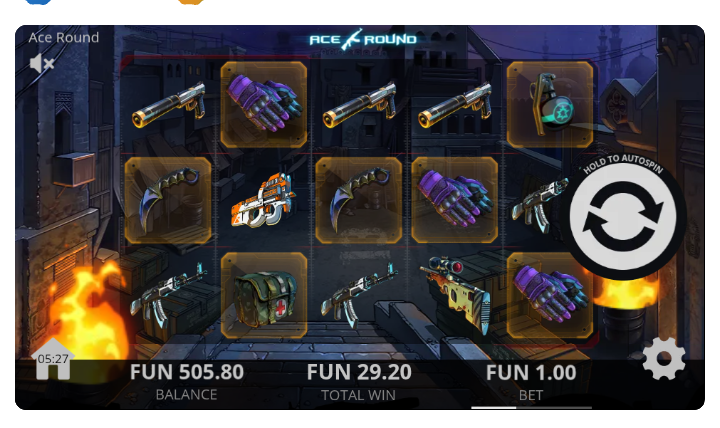Click the karambit knife in first reel
The image size is (720, 428).
point(168,200)
